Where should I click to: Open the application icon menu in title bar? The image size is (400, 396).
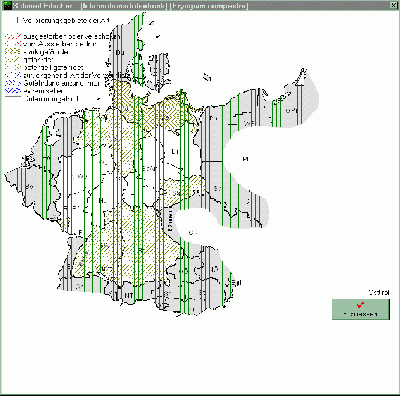pyautogui.click(x=7, y=5)
